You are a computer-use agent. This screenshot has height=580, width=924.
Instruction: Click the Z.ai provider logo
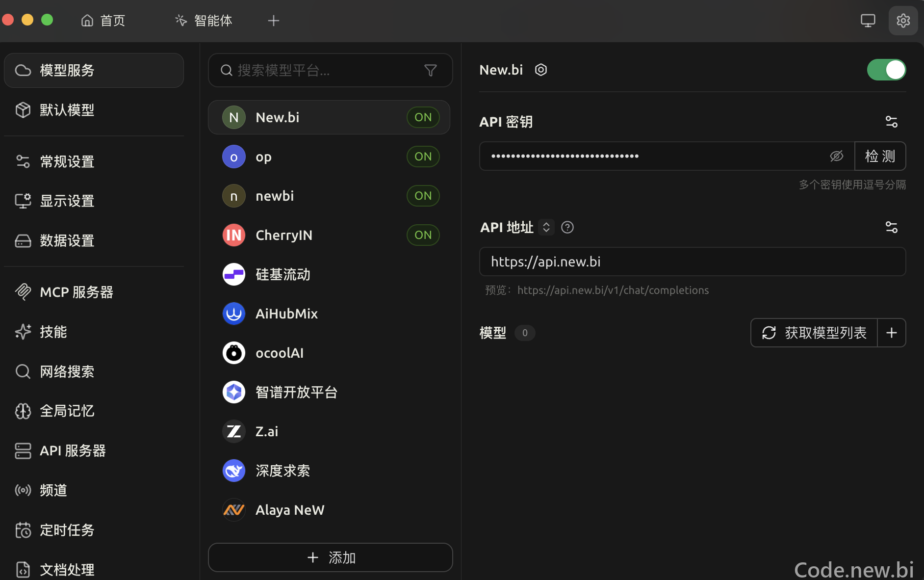tap(234, 431)
